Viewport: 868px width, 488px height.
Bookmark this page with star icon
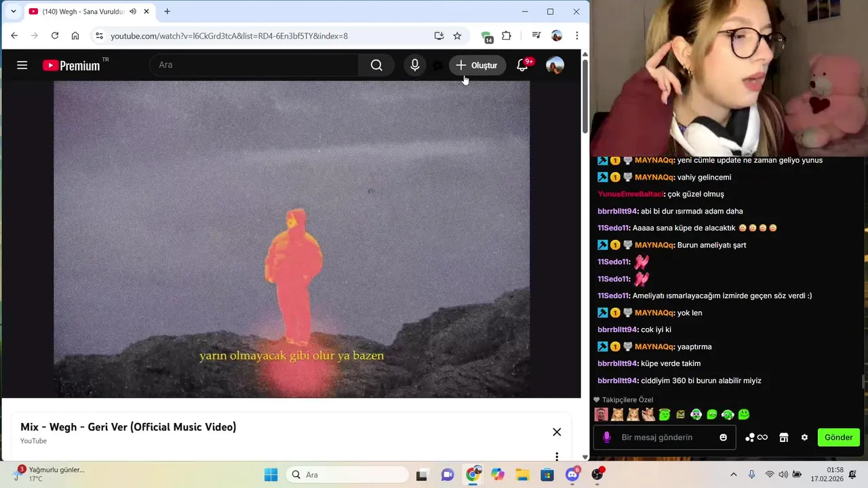click(457, 36)
